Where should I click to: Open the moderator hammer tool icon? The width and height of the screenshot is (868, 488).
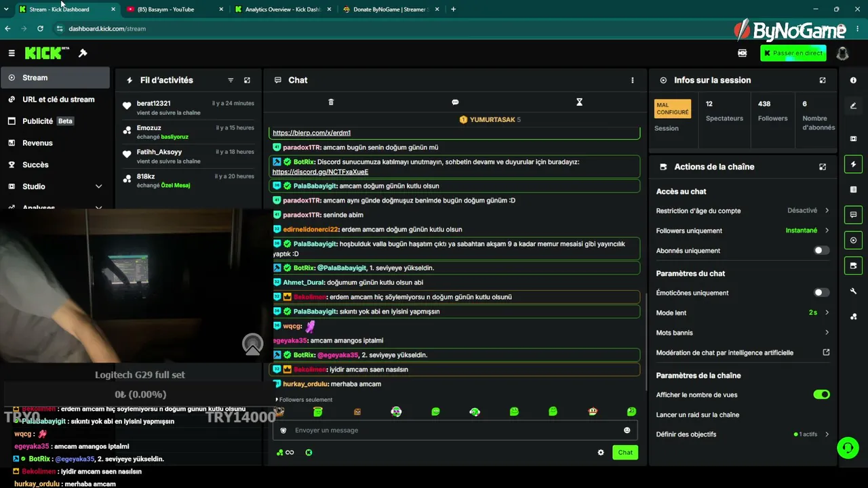pos(83,53)
